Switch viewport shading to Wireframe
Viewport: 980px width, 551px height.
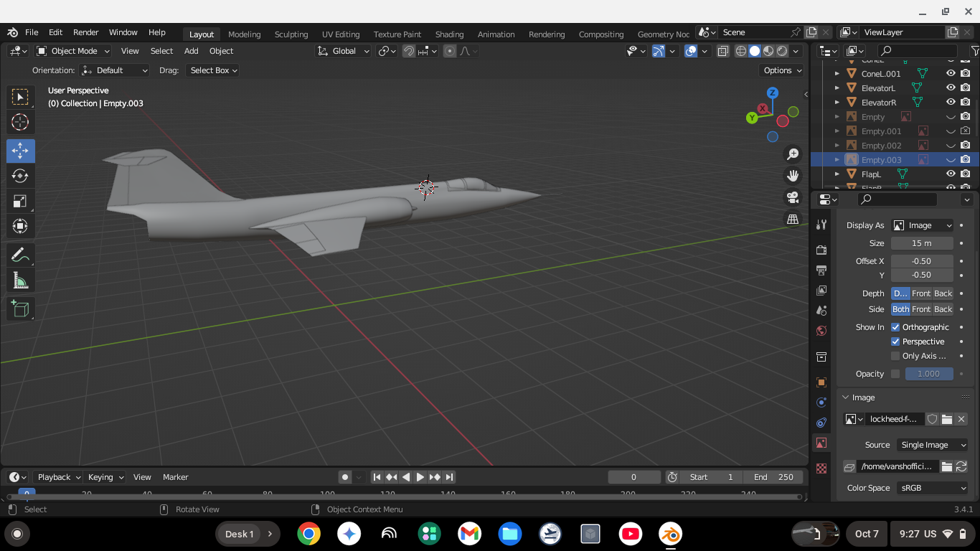click(741, 51)
